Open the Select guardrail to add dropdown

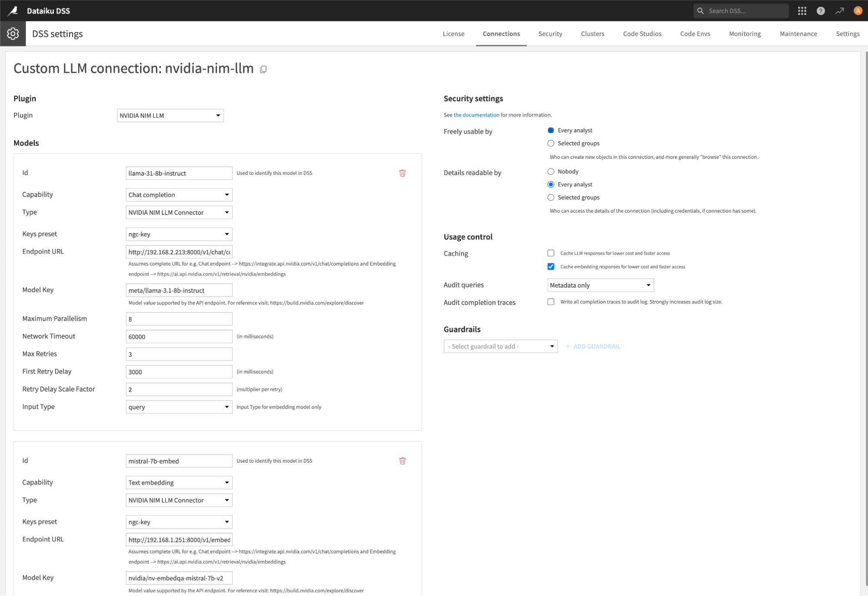(x=500, y=346)
